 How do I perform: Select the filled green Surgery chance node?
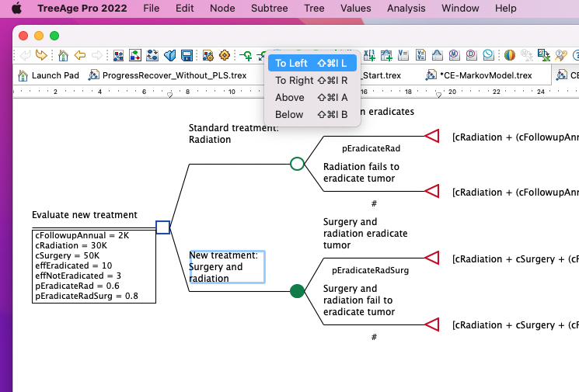pyautogui.click(x=297, y=291)
